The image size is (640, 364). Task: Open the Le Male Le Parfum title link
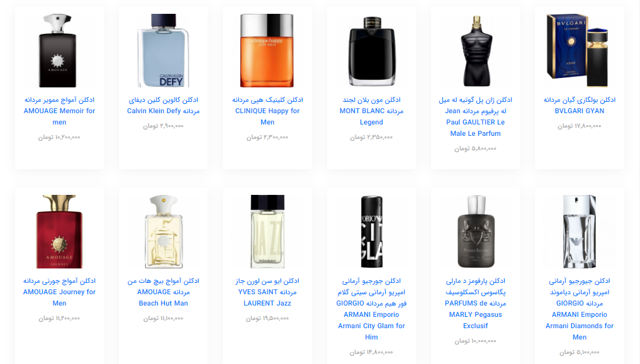[x=476, y=116]
